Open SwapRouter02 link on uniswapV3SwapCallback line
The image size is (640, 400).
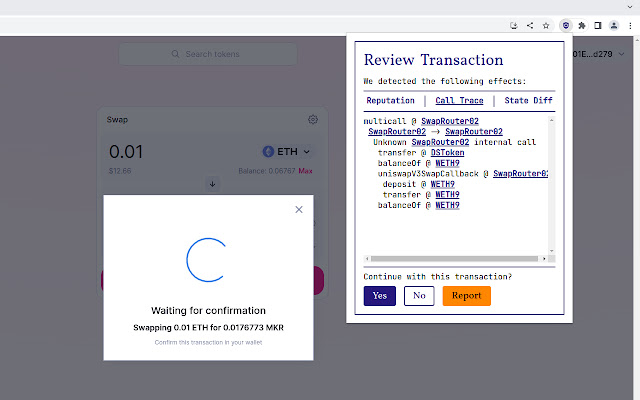tap(520, 173)
